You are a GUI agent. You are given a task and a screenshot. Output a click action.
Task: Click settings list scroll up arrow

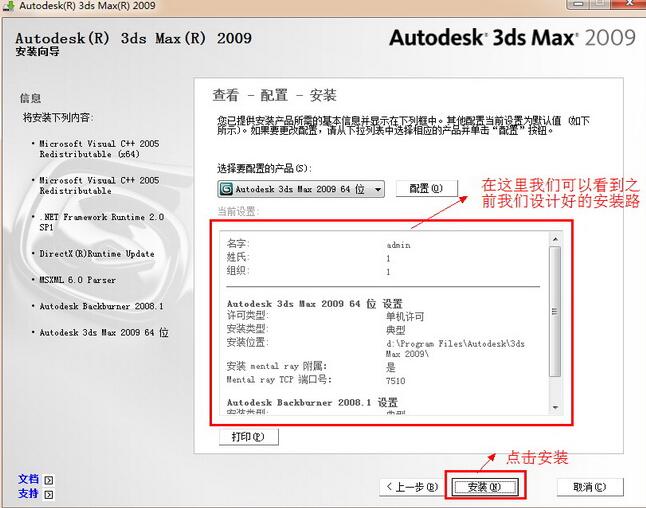pyautogui.click(x=555, y=239)
